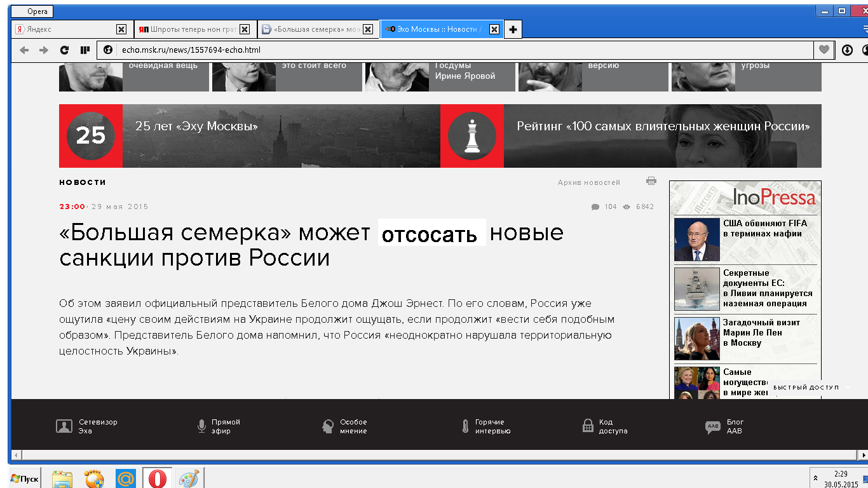This screenshot has height=488, width=868.
Task: Open the Горячие интервью link
Action: [x=492, y=426]
